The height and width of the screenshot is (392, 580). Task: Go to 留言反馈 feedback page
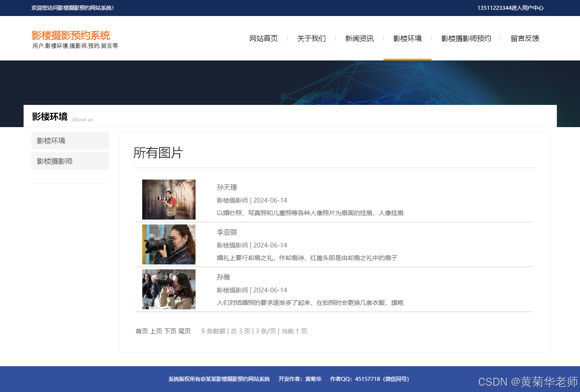click(524, 38)
